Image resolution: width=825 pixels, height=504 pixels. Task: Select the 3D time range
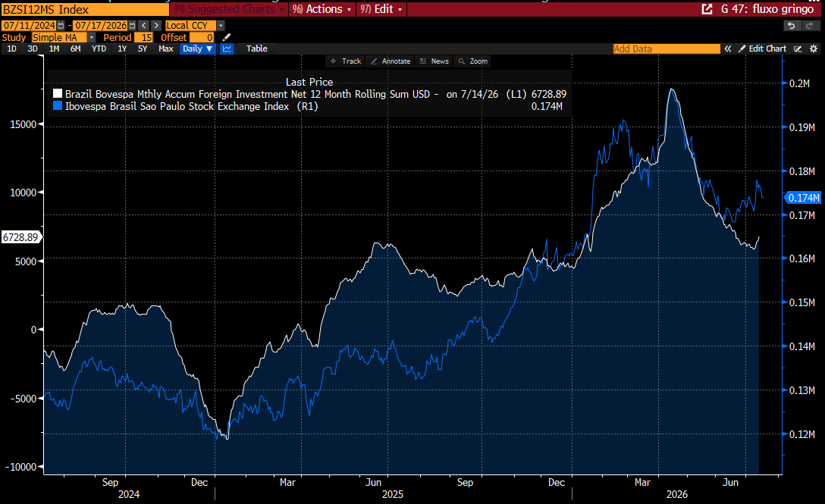(x=33, y=49)
